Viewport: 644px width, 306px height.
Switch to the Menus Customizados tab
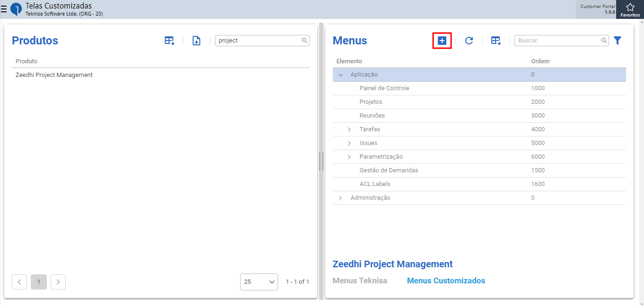pyautogui.click(x=446, y=280)
